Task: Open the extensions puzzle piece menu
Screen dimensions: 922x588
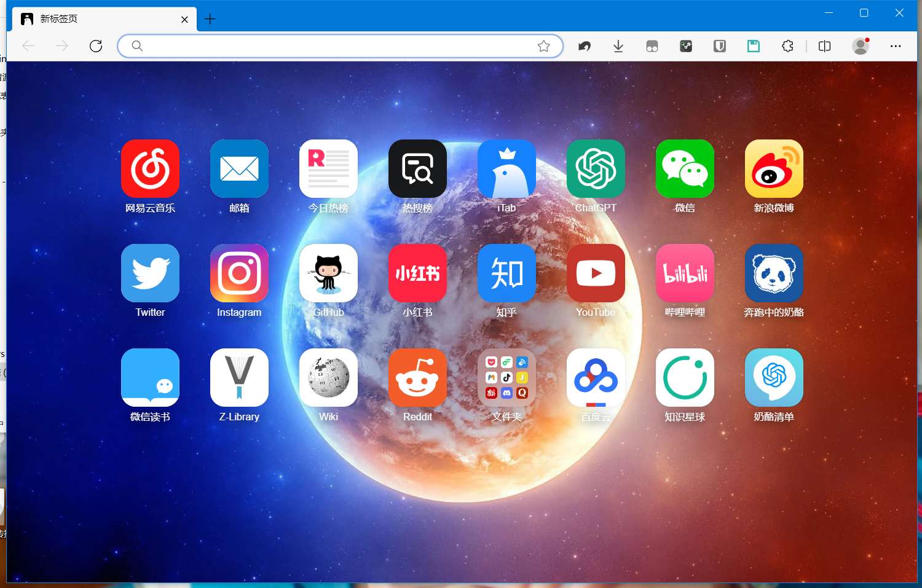Action: [x=787, y=46]
